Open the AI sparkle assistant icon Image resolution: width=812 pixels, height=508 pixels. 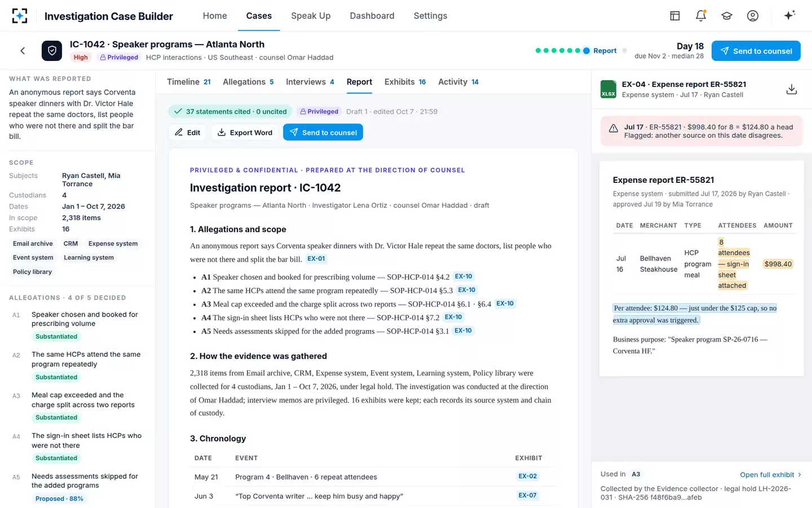point(789,15)
